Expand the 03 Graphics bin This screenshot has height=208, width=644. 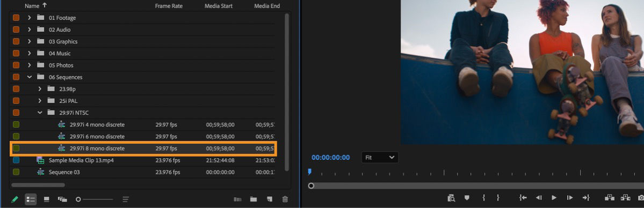(29, 41)
